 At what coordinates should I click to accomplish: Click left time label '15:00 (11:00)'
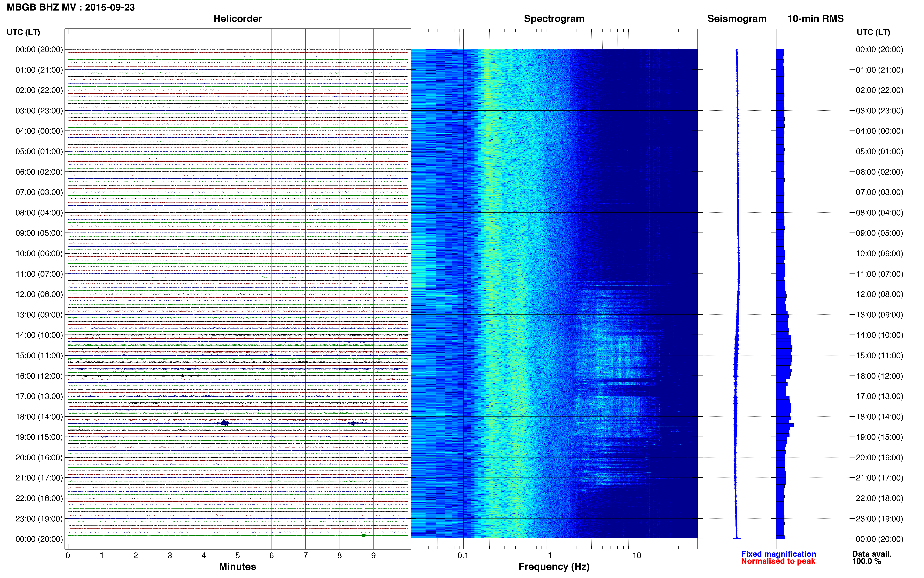coord(39,355)
